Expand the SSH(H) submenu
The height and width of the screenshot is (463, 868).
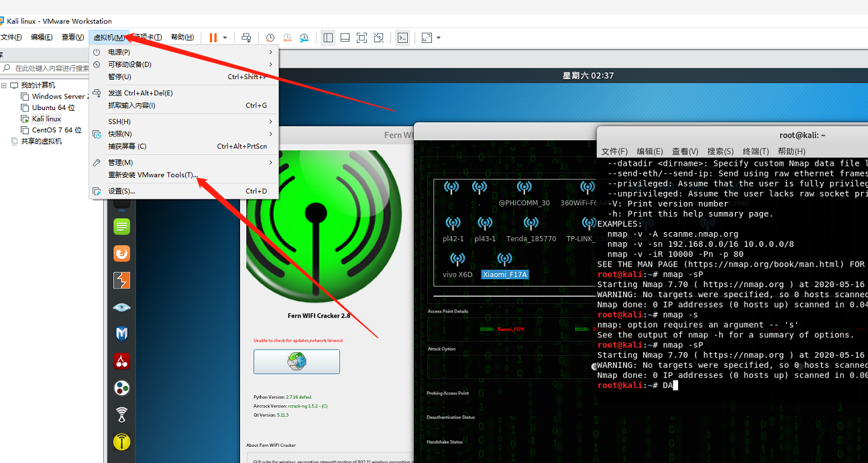pos(184,121)
